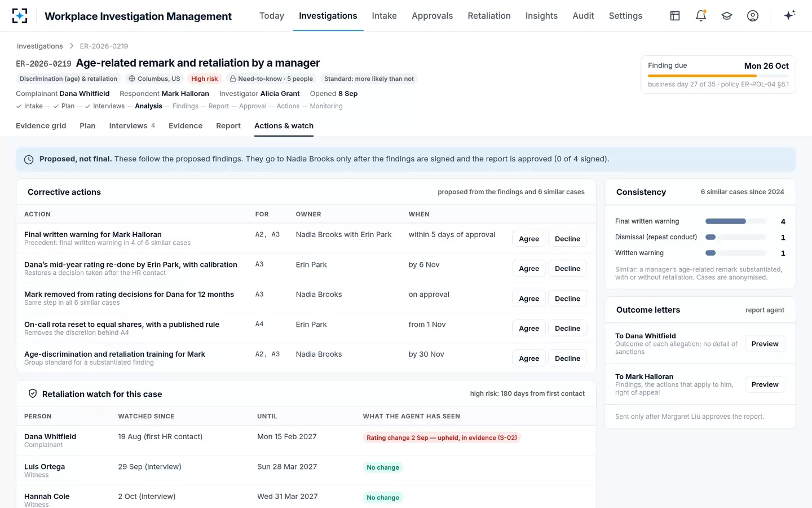The width and height of the screenshot is (812, 508).
Task: Click the clock icon in the Proposed banner
Action: [29, 160]
